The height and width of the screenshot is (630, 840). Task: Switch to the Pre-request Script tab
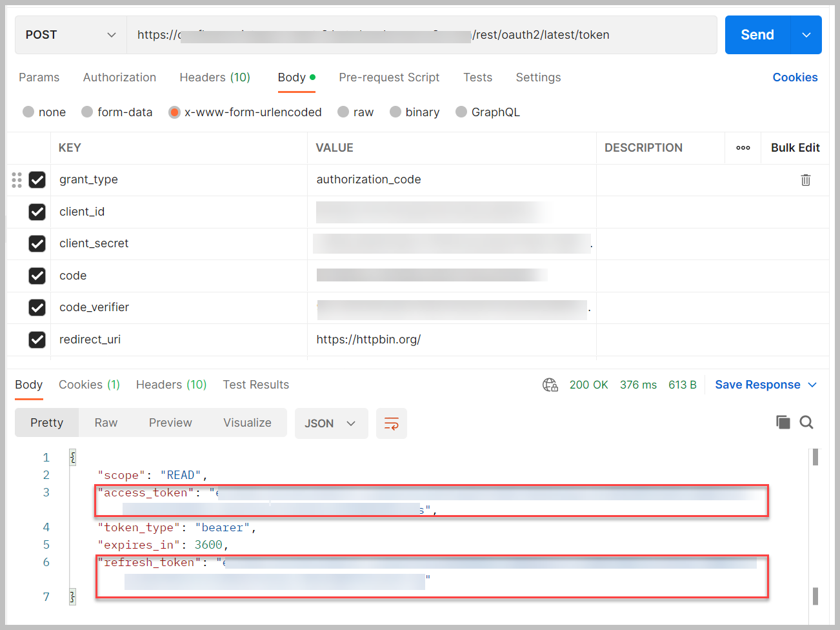click(389, 77)
